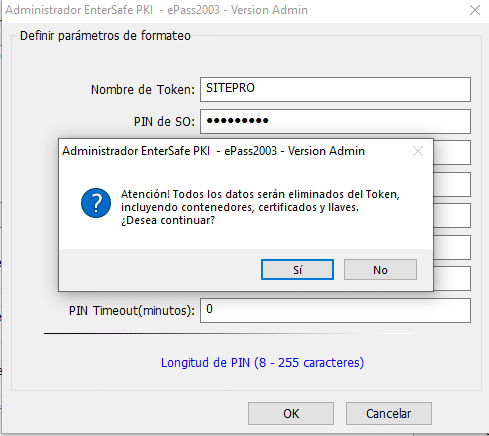This screenshot has width=489, height=436.
Task: Click the Definir parámetros de formateo group label
Action: point(105,36)
